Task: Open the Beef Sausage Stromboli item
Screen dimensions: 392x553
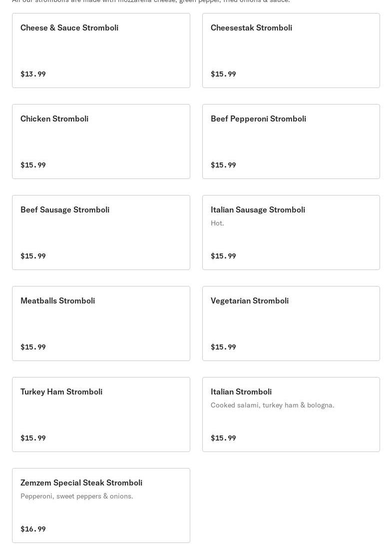Action: coord(101,232)
